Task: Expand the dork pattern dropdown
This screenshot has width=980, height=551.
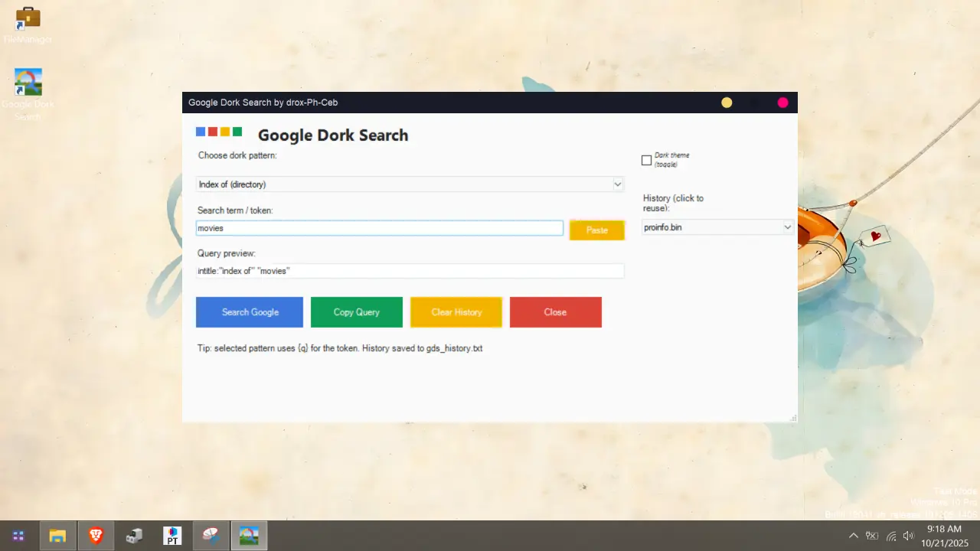Action: (x=617, y=184)
